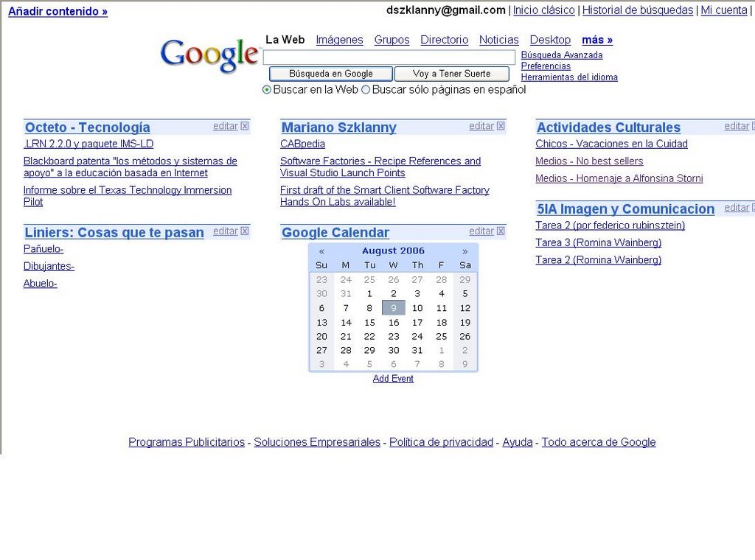
Task: Close the Mariano Szklanny module
Action: (501, 126)
